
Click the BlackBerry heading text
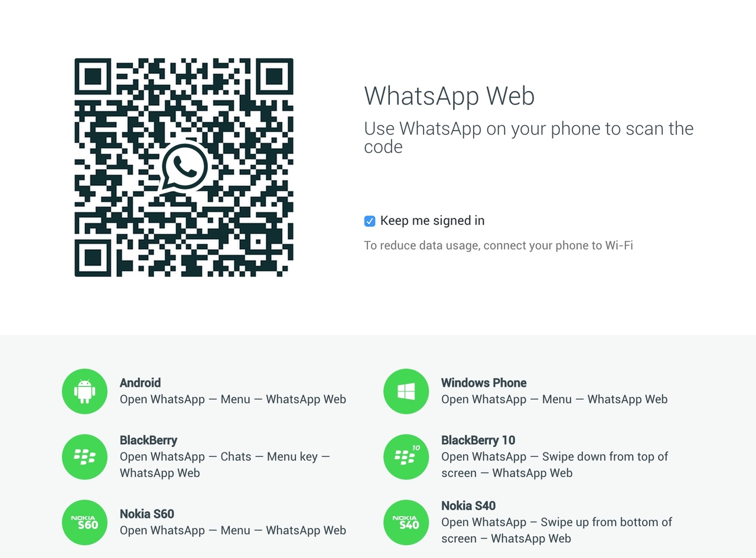[148, 440]
